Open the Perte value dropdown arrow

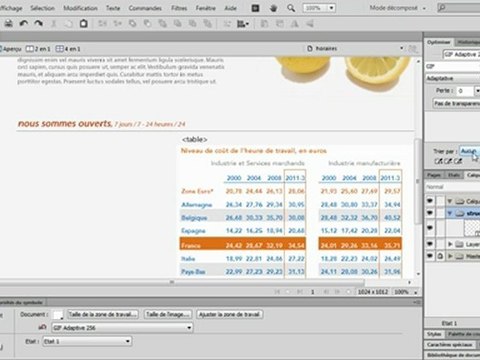[477, 91]
